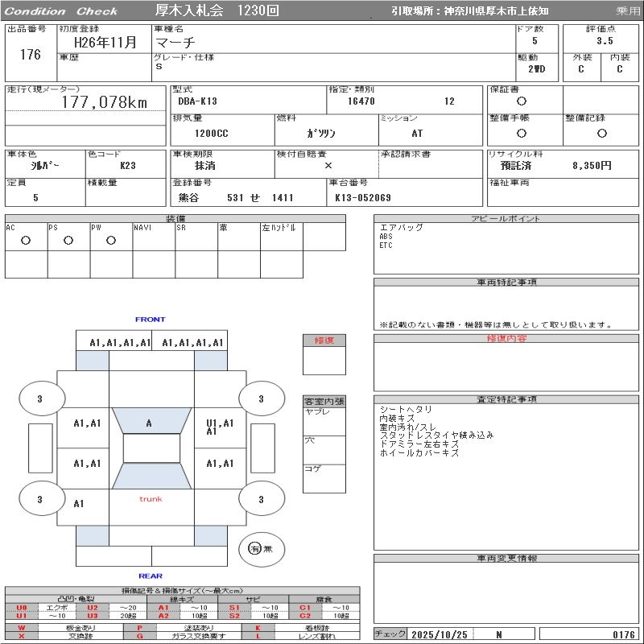
Task: Click the FRONT label above the car diagram
Action: click(150, 320)
